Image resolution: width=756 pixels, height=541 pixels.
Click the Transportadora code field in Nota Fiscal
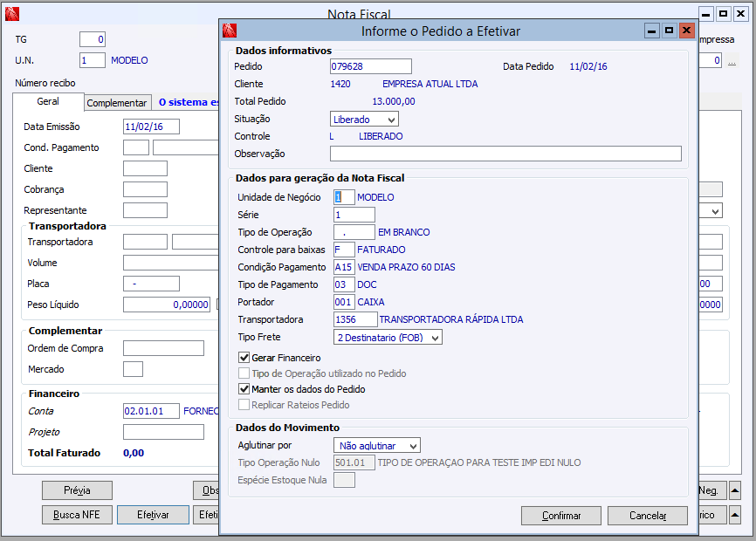pos(145,242)
